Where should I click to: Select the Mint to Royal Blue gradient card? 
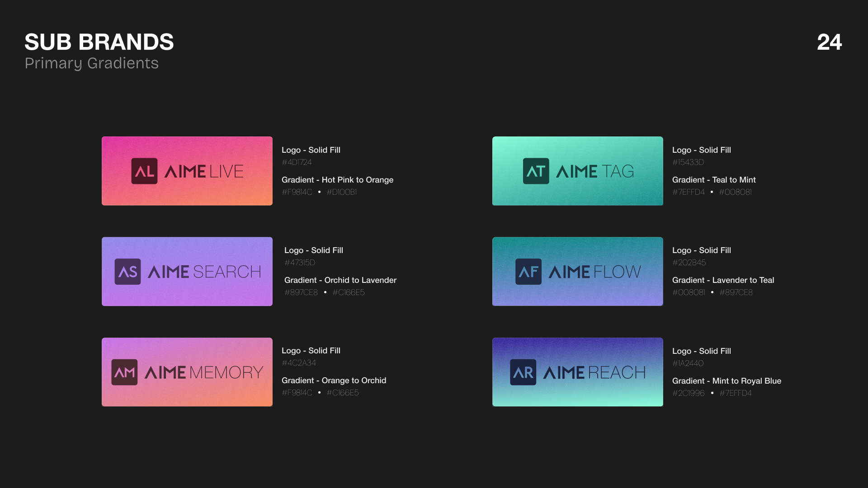point(577,371)
